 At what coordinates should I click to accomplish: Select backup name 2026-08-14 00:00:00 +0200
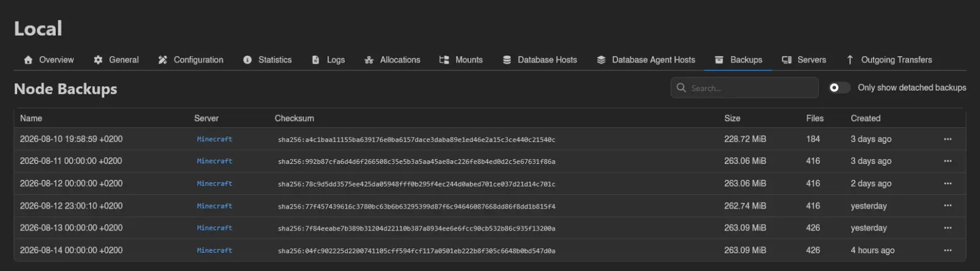tap(71, 250)
